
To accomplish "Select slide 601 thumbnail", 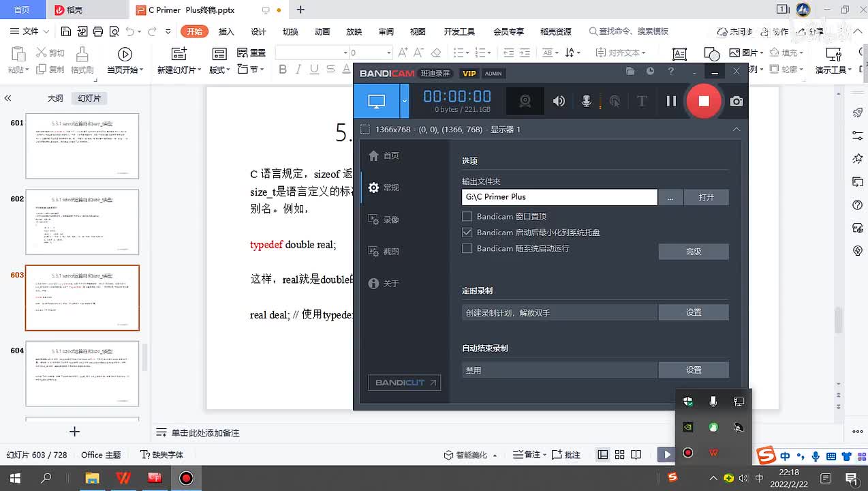I will click(82, 146).
